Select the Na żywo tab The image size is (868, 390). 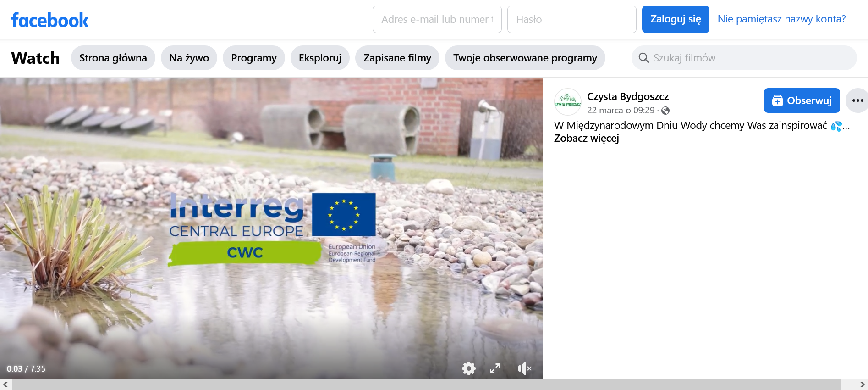click(189, 58)
